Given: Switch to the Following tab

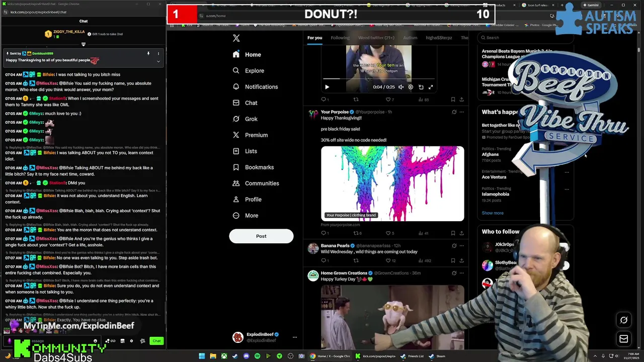Looking at the screenshot, I should [x=340, y=38].
